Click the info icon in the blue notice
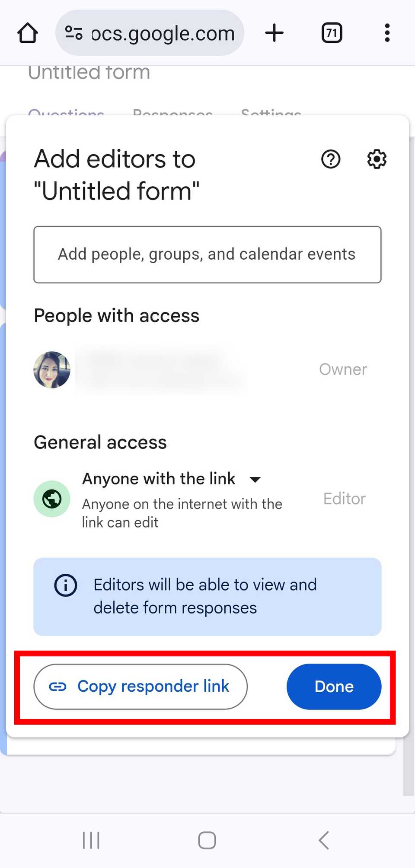 65,585
